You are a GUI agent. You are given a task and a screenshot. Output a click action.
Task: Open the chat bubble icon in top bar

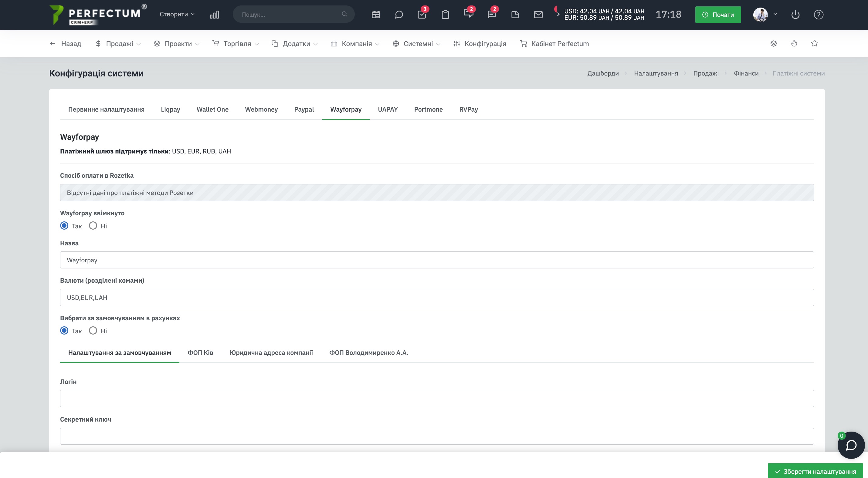pyautogui.click(x=399, y=15)
